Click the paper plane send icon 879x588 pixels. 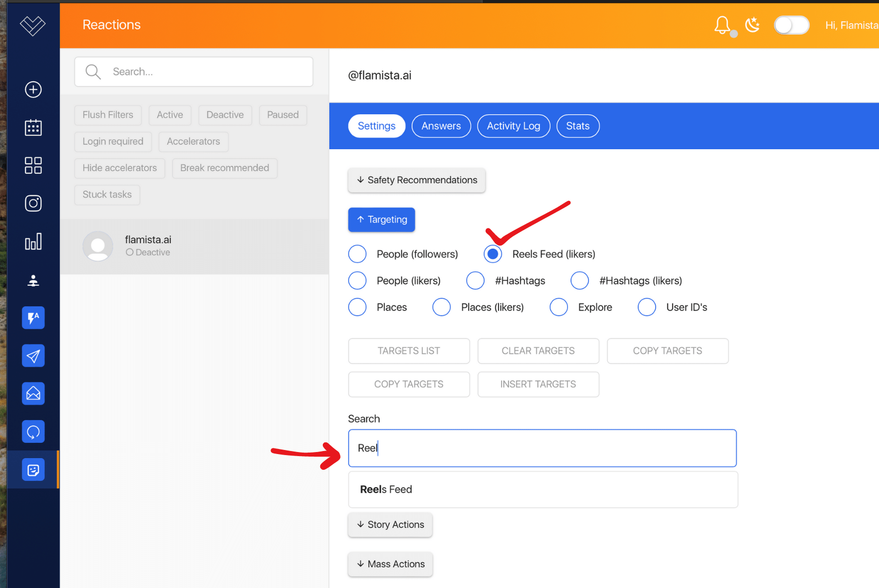point(33,356)
